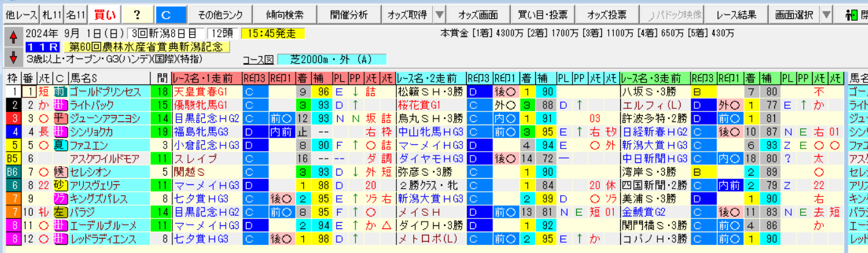868x253 pixels.
Task: Click the 第60回農林水産省賞典新潟記念 race title
Action: [147, 47]
